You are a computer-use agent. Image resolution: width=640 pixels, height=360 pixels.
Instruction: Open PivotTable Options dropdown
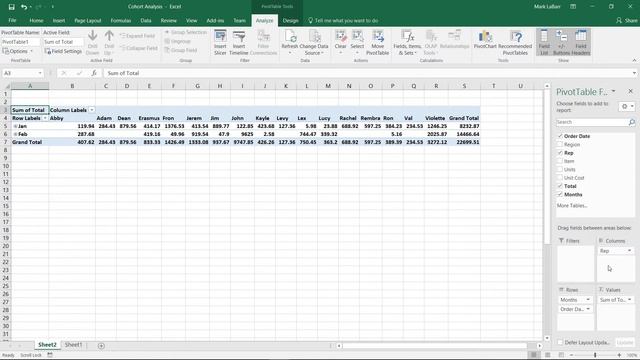click(x=18, y=51)
